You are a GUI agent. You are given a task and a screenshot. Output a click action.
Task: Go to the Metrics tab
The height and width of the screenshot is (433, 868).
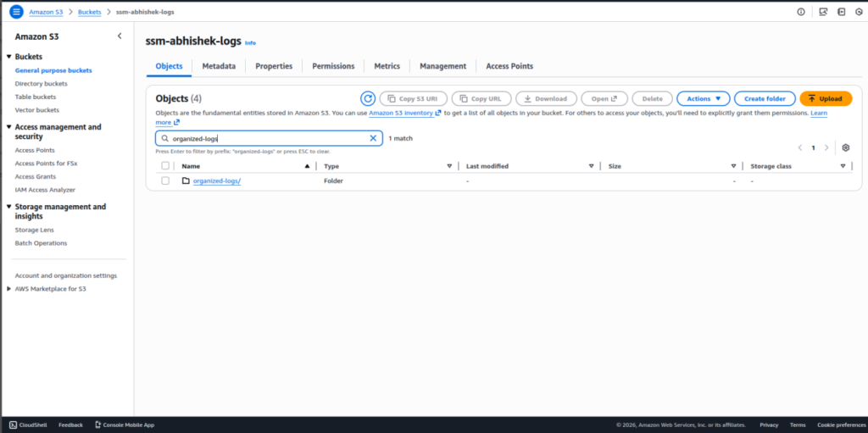point(387,66)
